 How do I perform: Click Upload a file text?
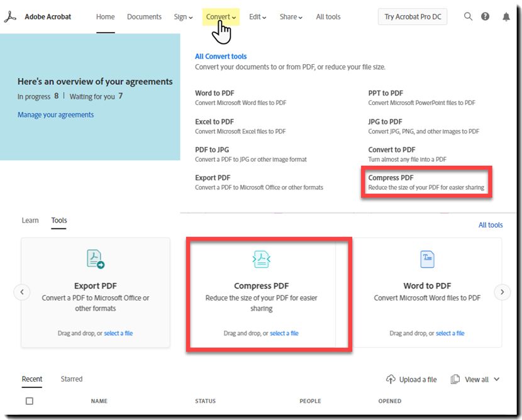pyautogui.click(x=418, y=379)
